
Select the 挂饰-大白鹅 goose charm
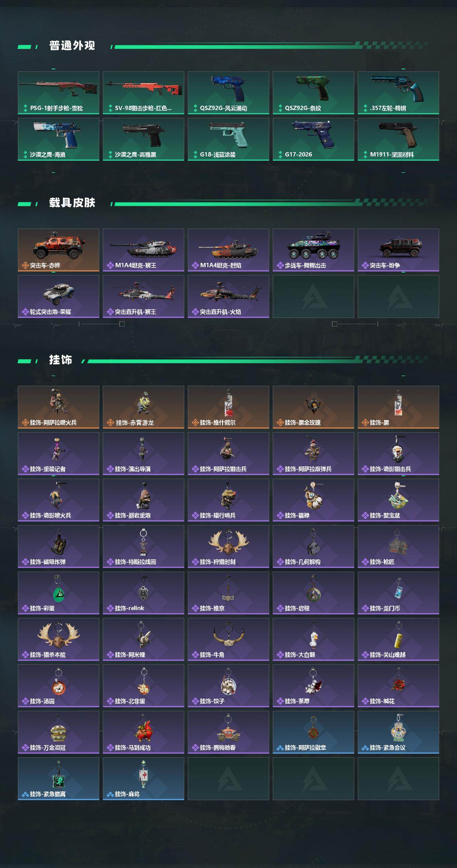(313, 639)
